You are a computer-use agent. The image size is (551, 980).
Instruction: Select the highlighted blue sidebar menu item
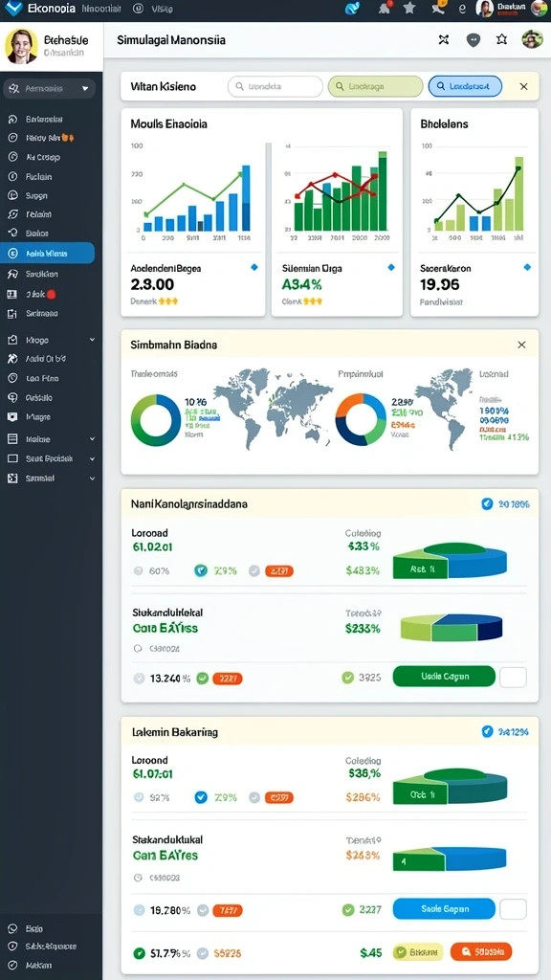48,254
